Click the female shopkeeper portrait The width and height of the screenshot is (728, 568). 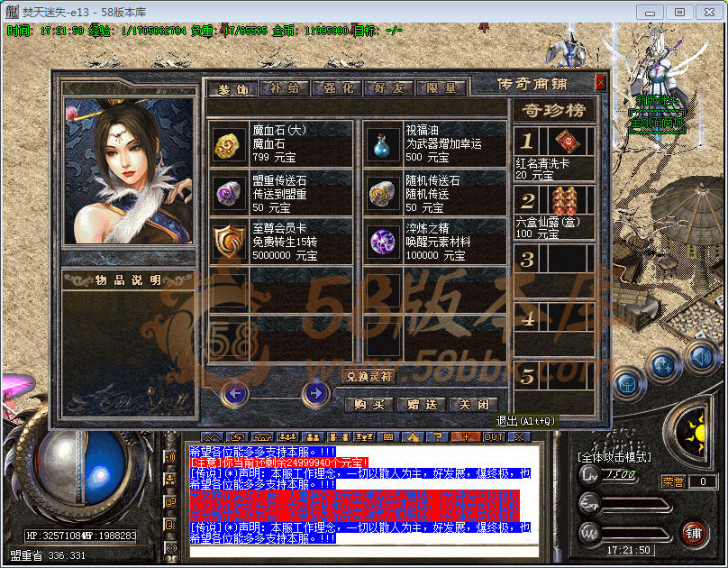pos(129,170)
